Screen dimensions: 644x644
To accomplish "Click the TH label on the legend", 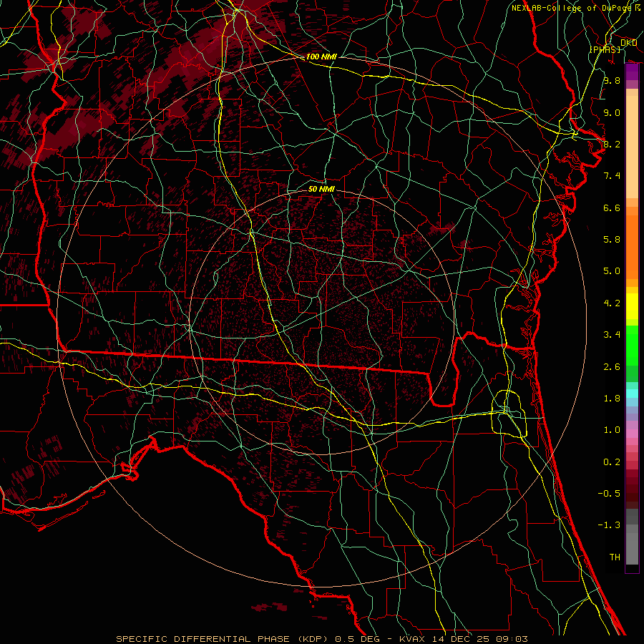I will [x=614, y=557].
